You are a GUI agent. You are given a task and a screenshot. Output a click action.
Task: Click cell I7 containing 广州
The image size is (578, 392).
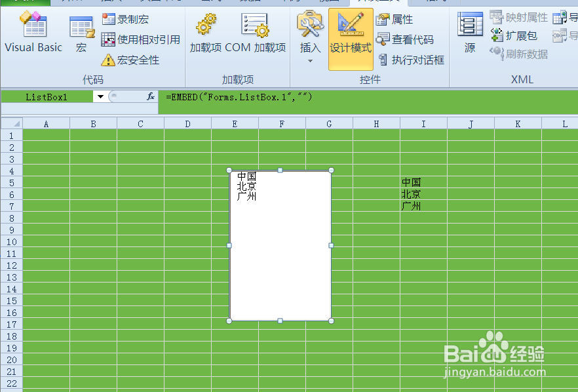click(423, 206)
